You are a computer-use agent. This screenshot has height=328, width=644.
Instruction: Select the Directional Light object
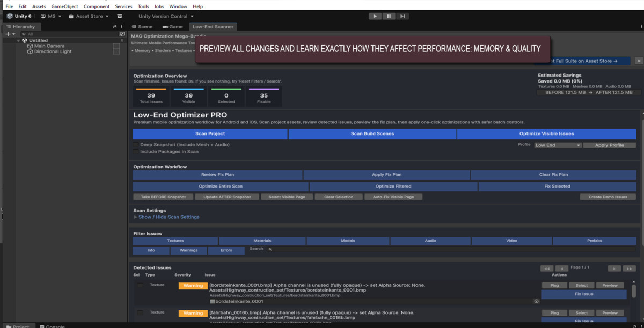coord(53,51)
